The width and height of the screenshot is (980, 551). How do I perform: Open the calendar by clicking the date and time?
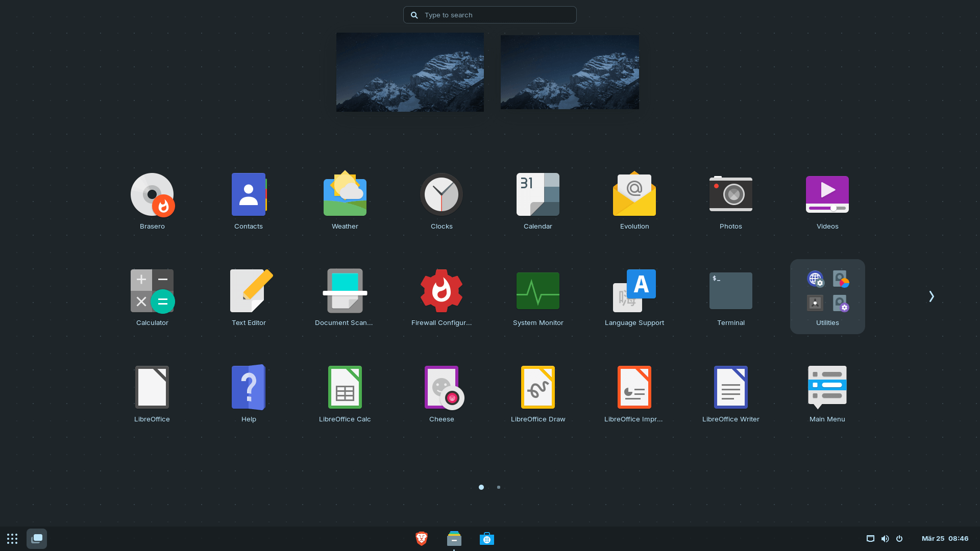(946, 538)
